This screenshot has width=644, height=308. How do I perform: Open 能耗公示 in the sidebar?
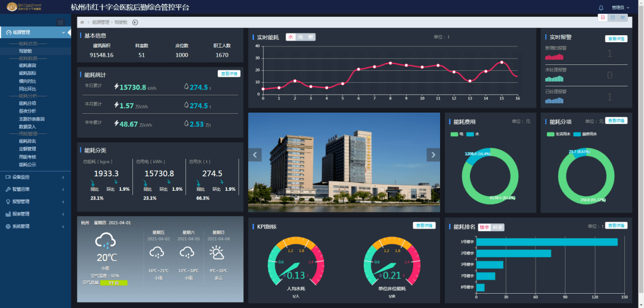(27, 164)
